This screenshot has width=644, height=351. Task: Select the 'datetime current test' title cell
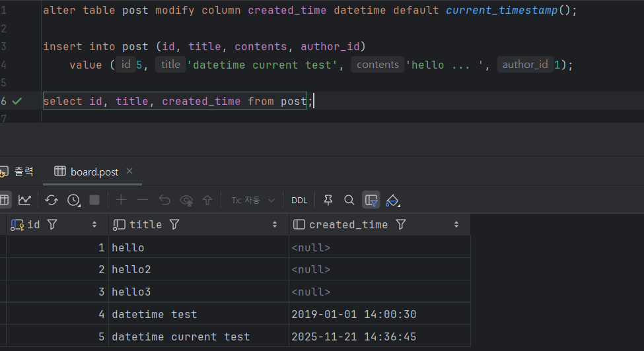pos(199,336)
